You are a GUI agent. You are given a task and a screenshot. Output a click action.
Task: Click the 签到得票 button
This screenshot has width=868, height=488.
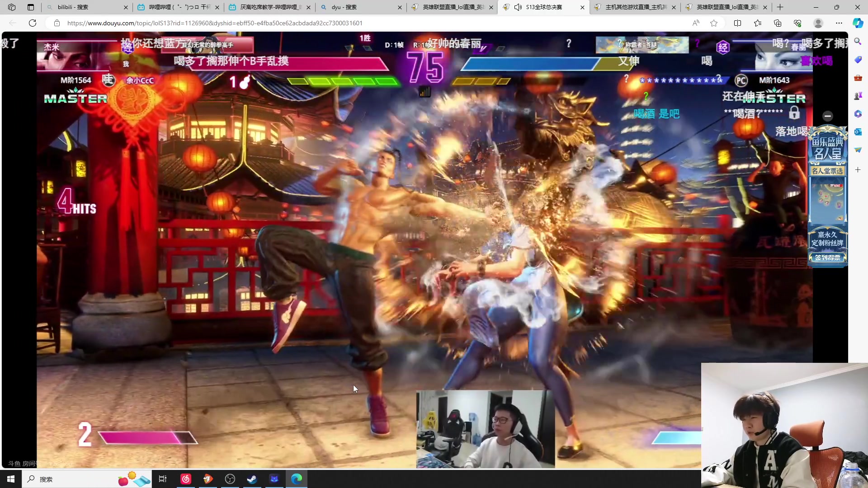point(827,258)
